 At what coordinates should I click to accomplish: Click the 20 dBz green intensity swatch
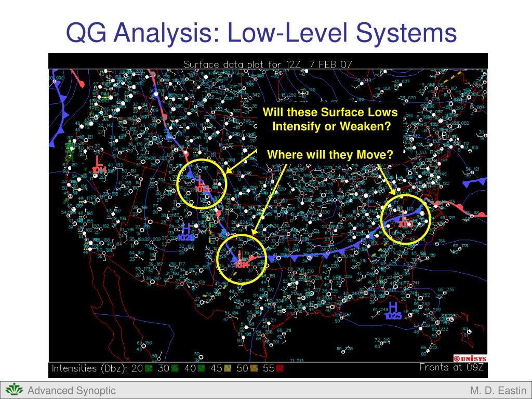click(148, 368)
